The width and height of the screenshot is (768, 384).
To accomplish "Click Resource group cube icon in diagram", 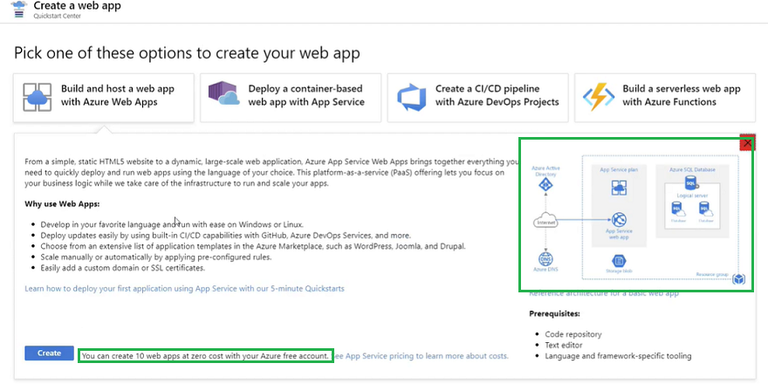I will click(739, 280).
